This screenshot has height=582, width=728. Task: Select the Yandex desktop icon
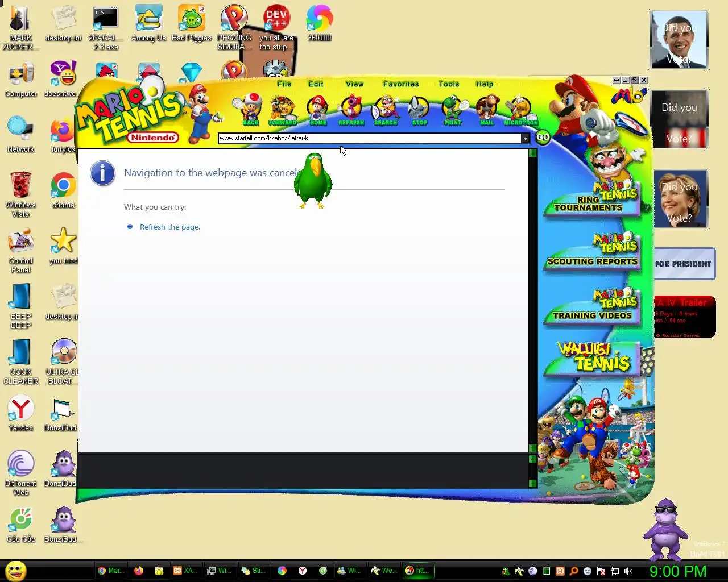coord(20,413)
